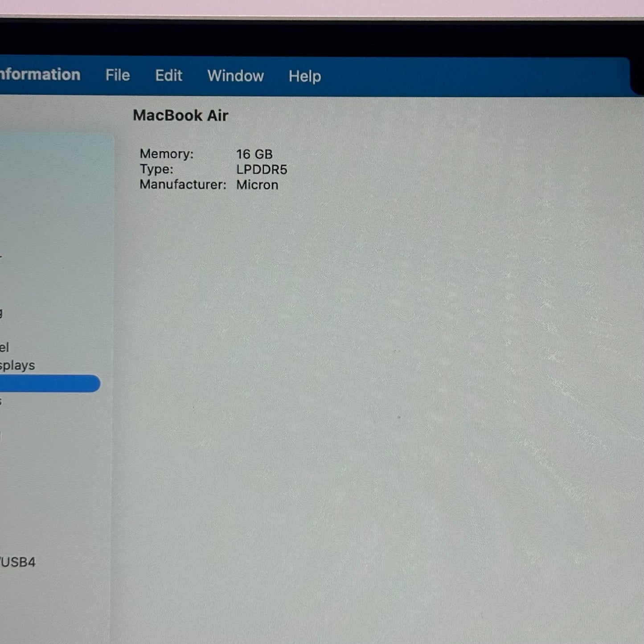This screenshot has height=644, width=644.
Task: Open the File menu
Action: coord(118,75)
